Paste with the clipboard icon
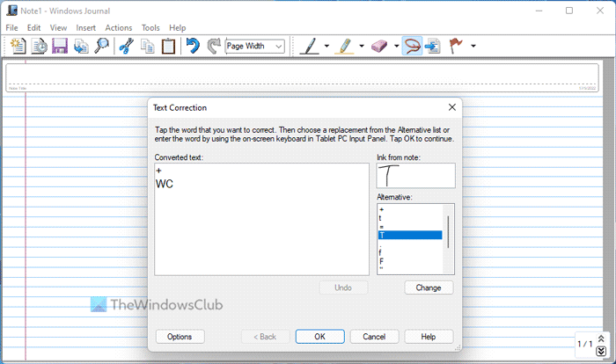The width and height of the screenshot is (616, 364). [168, 46]
